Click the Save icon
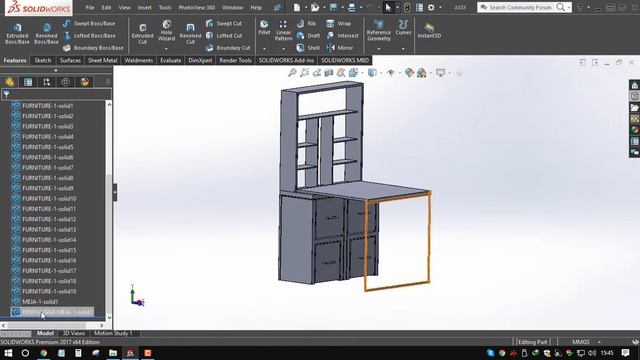 point(333,7)
